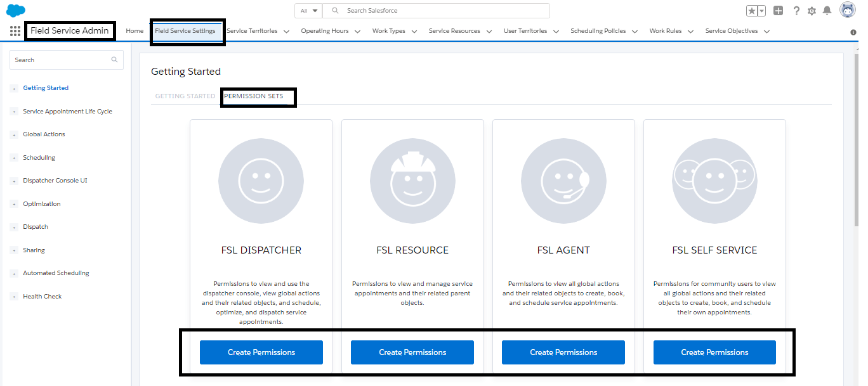
Task: Create Permissions for FSL Resource
Action: coord(412,352)
